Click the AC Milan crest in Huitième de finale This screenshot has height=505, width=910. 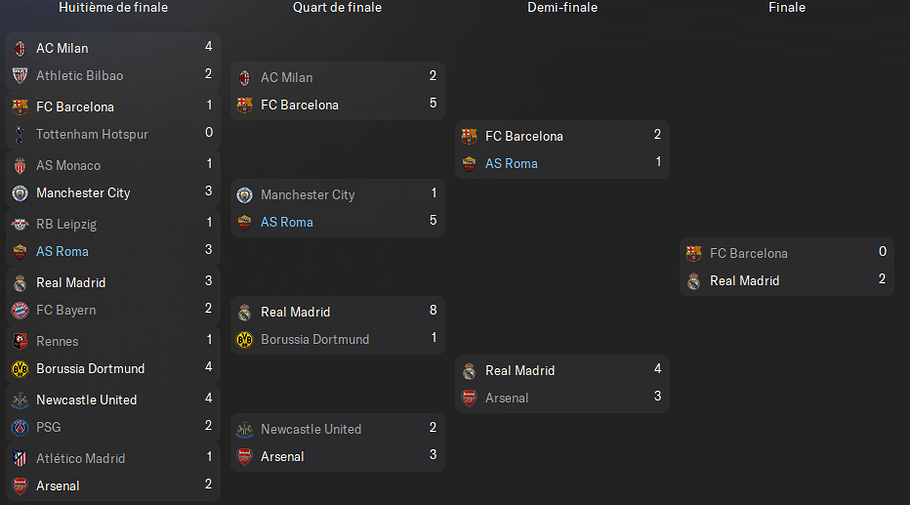pyautogui.click(x=20, y=49)
